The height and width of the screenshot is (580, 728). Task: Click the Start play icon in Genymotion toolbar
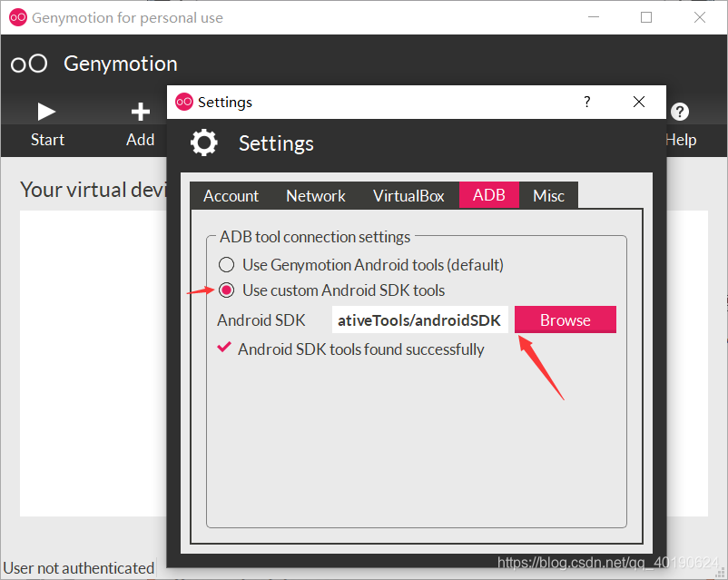tap(46, 112)
